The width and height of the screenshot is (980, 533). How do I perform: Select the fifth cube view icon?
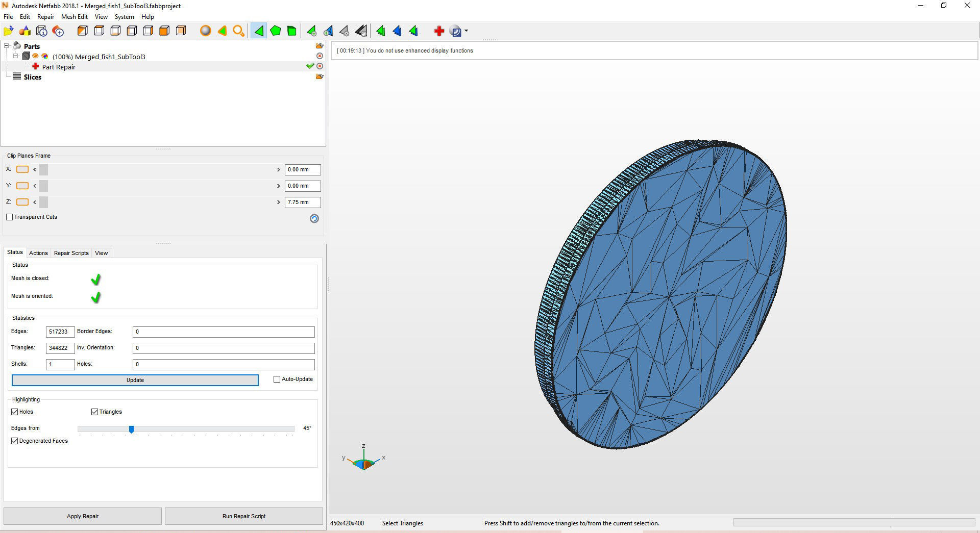pyautogui.click(x=148, y=31)
